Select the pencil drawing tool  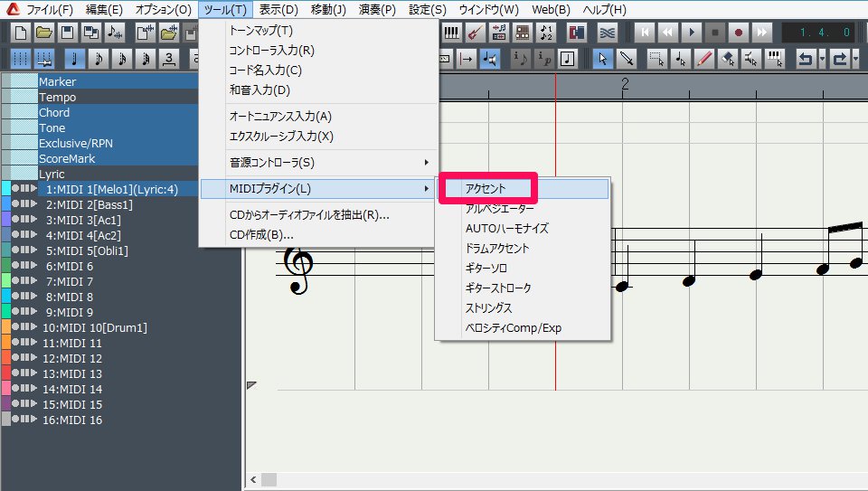[x=704, y=59]
